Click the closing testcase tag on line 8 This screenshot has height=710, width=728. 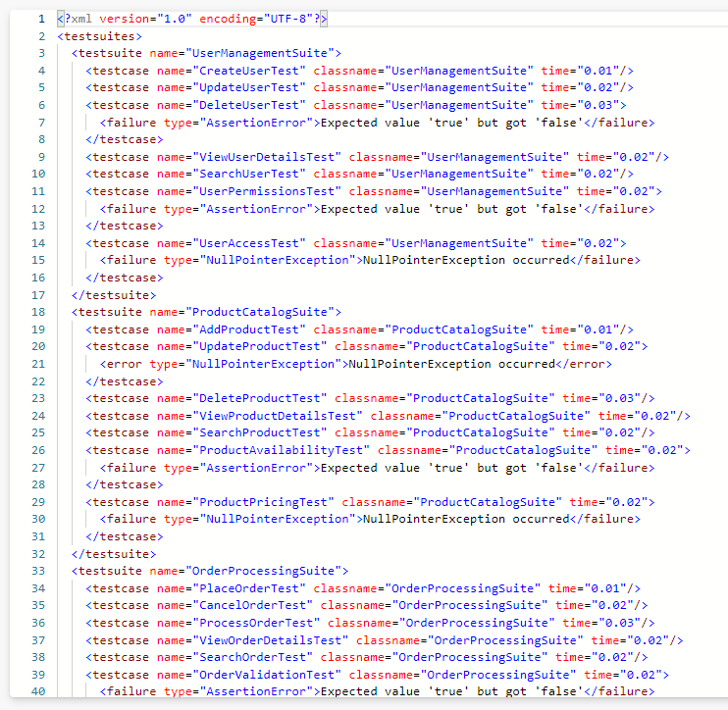point(125,139)
